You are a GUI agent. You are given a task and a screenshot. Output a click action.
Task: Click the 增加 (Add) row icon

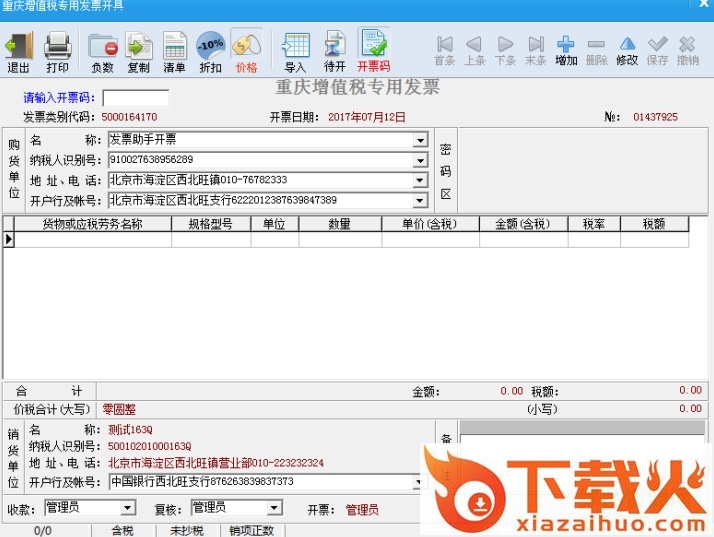click(566, 51)
